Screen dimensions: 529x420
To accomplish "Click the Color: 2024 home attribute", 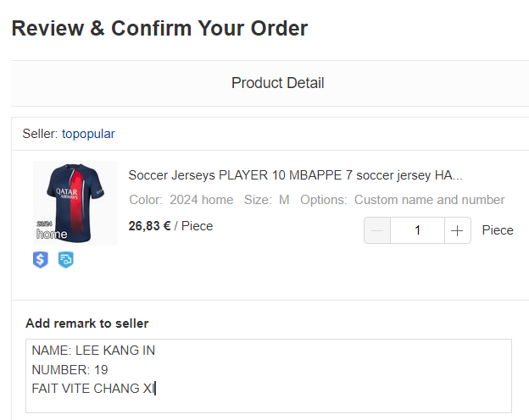I will coord(181,200).
